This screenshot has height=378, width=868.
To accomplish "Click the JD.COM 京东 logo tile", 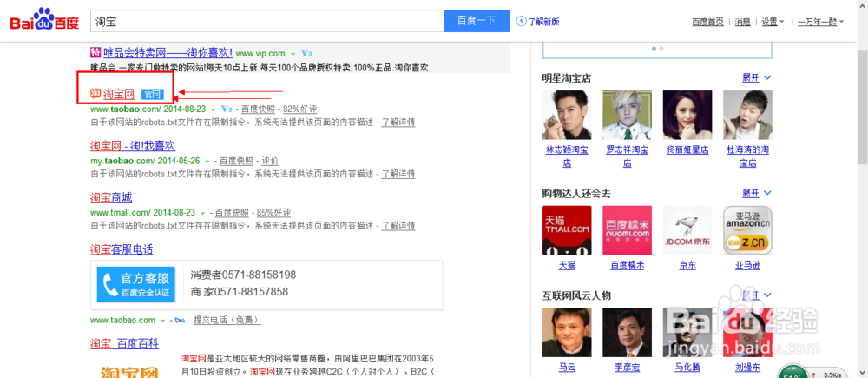I will coord(687,230).
